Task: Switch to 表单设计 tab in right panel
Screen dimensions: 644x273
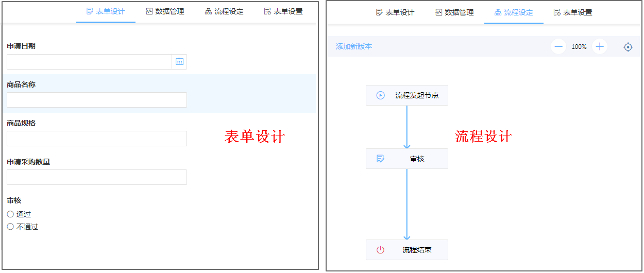Action: click(395, 12)
